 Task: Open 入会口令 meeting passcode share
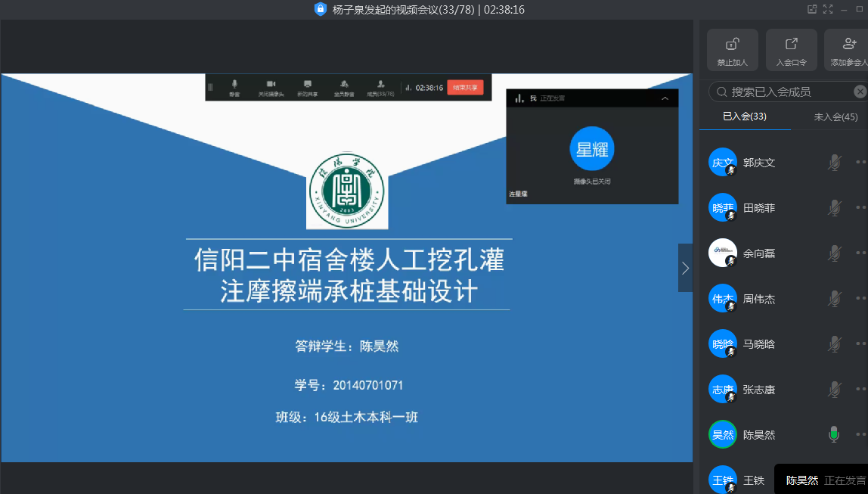[791, 50]
